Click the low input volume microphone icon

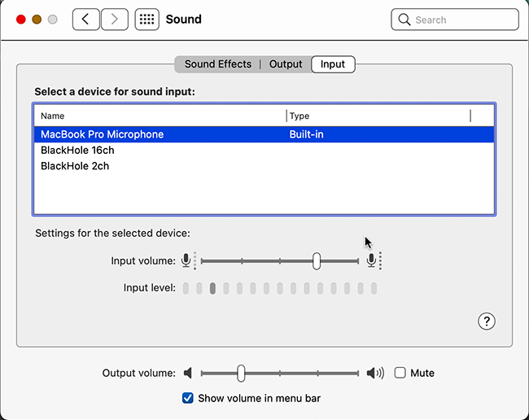pyautogui.click(x=186, y=260)
